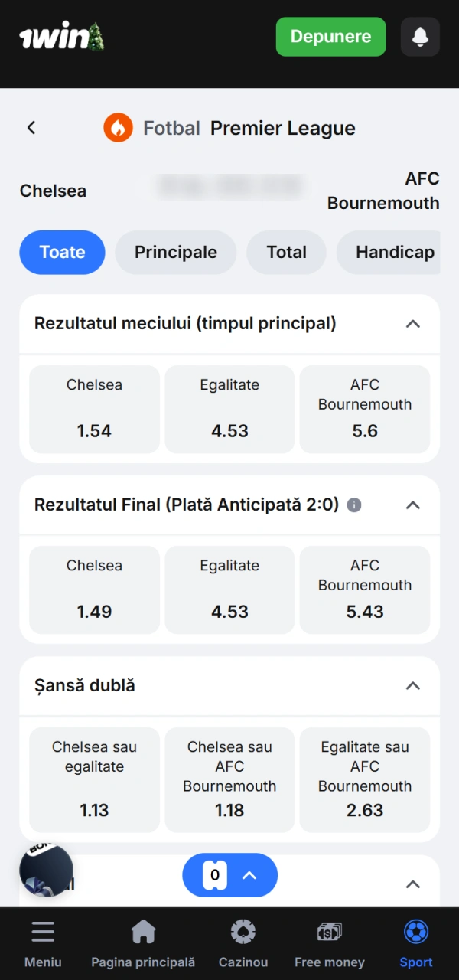Navigate back with the left arrow

point(31,127)
